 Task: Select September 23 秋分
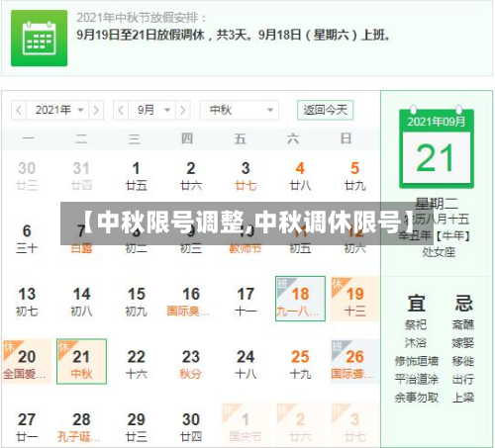click(191, 364)
